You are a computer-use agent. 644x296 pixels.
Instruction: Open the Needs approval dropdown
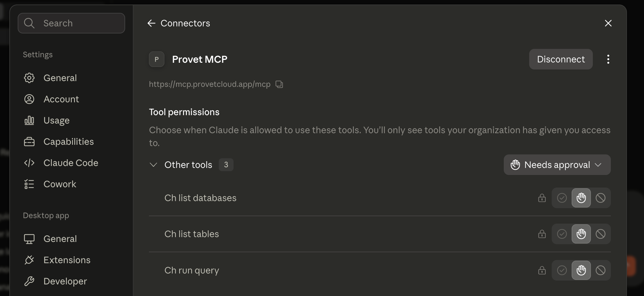557,165
